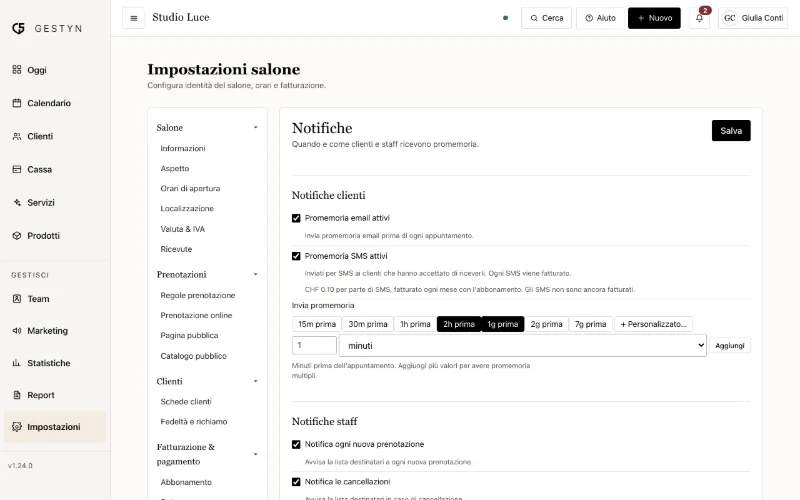Viewport: 800px width, 500px height.
Task: Open the Clienti people icon
Action: click(17, 136)
